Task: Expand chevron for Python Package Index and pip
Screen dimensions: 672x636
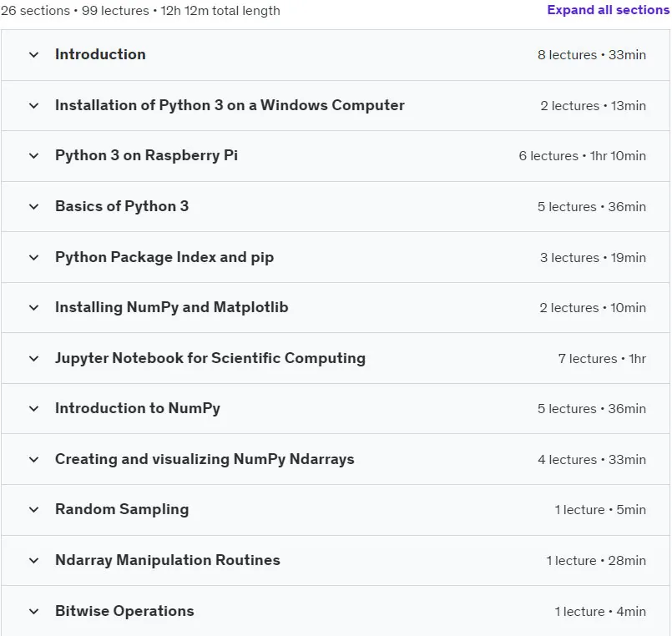Action: [34, 258]
